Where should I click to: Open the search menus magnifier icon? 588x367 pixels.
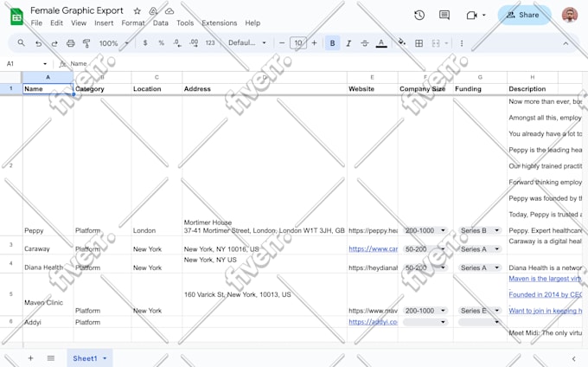point(22,43)
